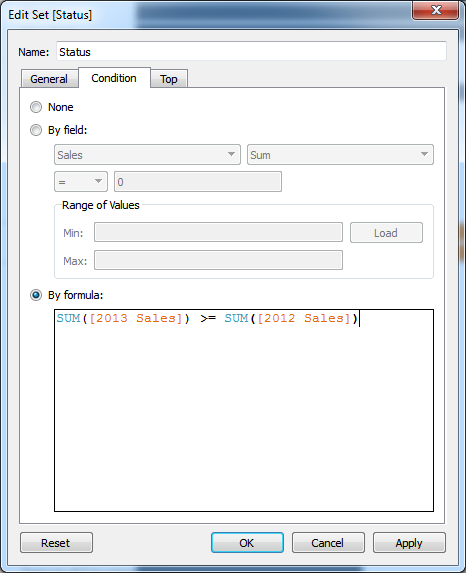
Task: Click the Reset button
Action: pyautogui.click(x=56, y=543)
